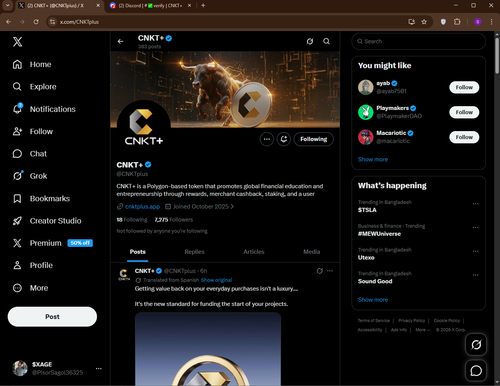This screenshot has height=386, width=500.
Task: Select the Posts tab
Action: pos(138,252)
